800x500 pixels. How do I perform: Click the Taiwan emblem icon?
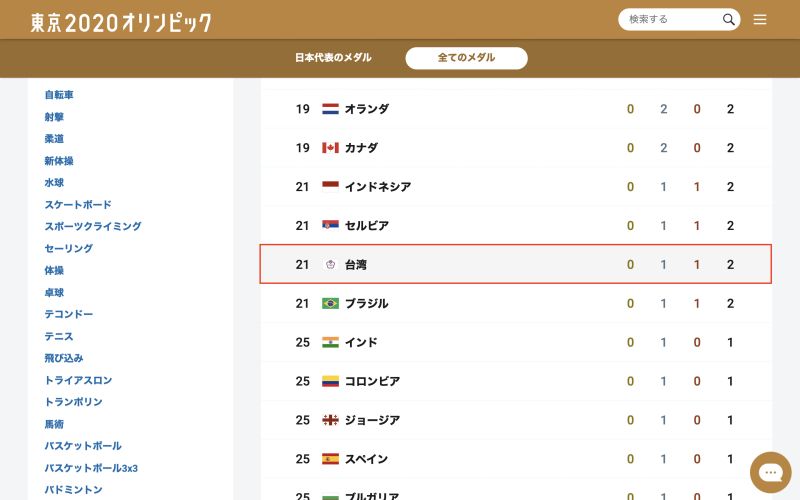click(x=330, y=264)
